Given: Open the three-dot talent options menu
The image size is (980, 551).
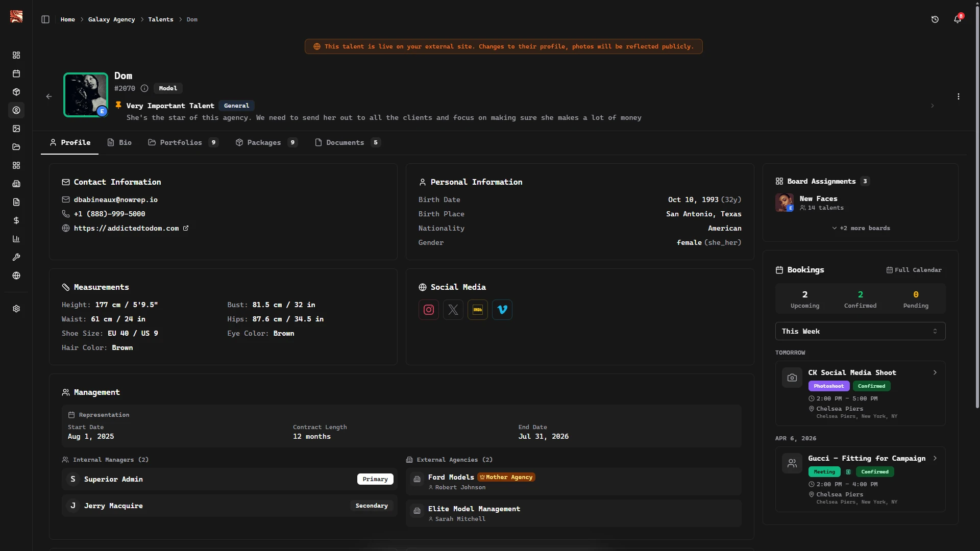Looking at the screenshot, I should tap(959, 96).
